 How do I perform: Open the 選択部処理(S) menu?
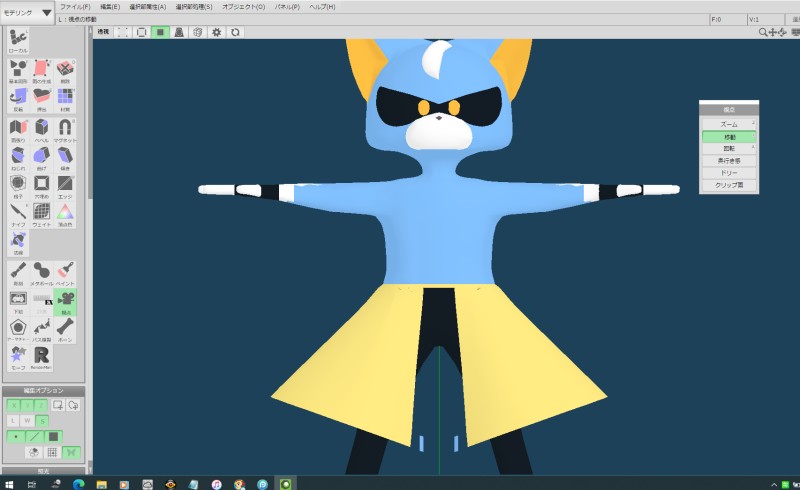click(x=194, y=7)
